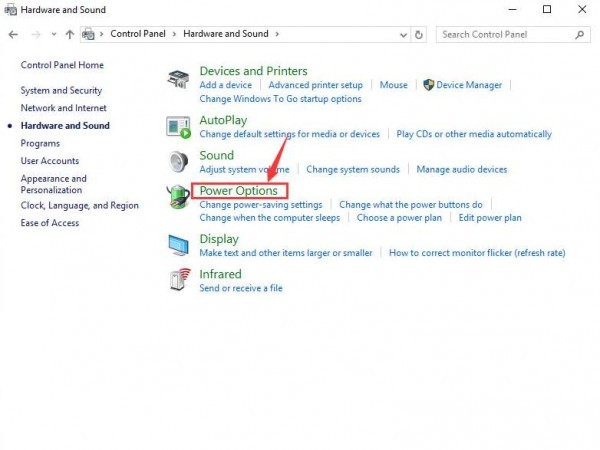
Task: Click Edit power plan link
Action: pos(490,218)
